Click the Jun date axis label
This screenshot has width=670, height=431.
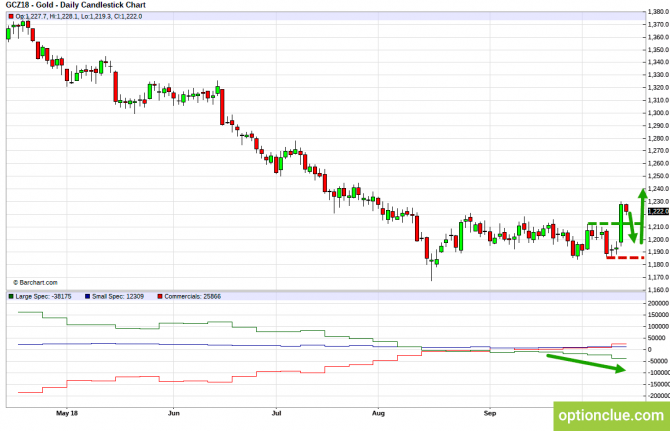[173, 413]
